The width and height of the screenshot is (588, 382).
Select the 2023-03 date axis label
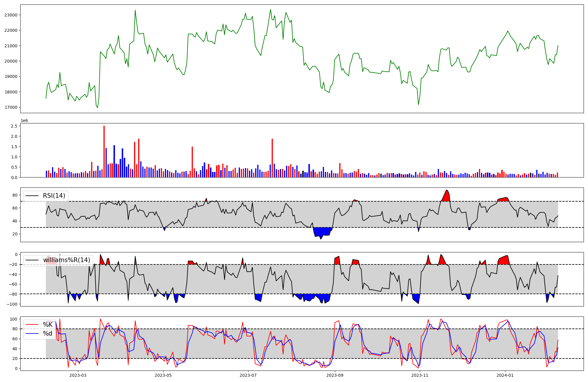click(x=78, y=375)
